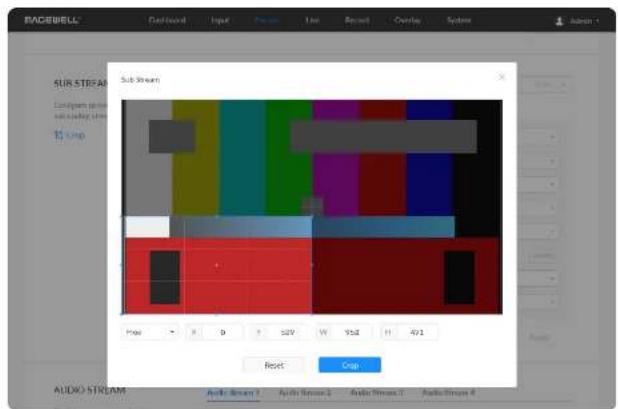This screenshot has height=409, width=618.
Task: Click the highlighted crop region in preview
Action: click(x=216, y=265)
